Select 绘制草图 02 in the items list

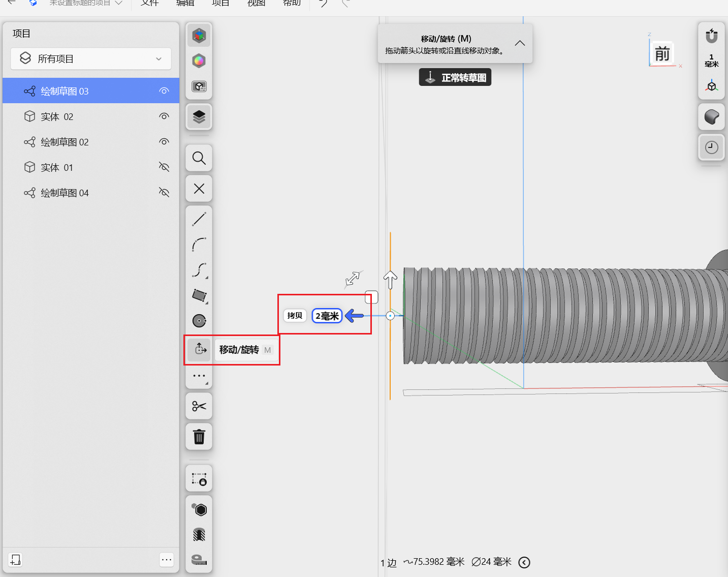coord(91,142)
